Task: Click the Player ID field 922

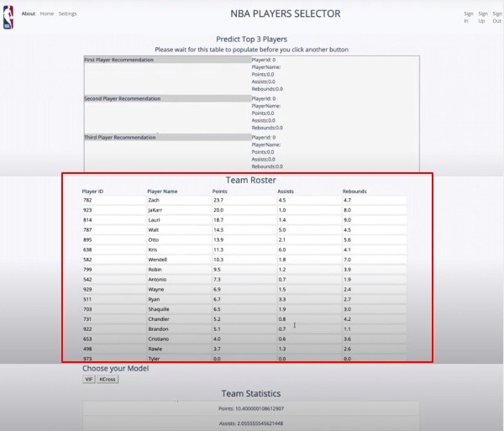Action: point(114,329)
